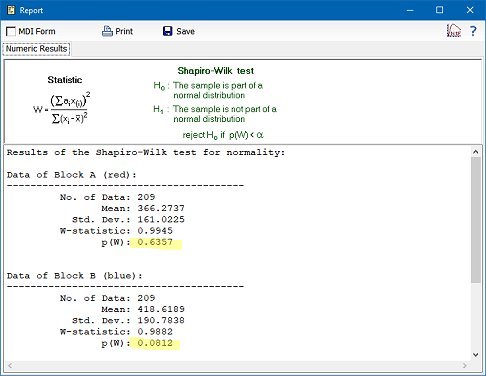Click the Block B p(W) value 0.0812
486x376 pixels.
(x=155, y=343)
